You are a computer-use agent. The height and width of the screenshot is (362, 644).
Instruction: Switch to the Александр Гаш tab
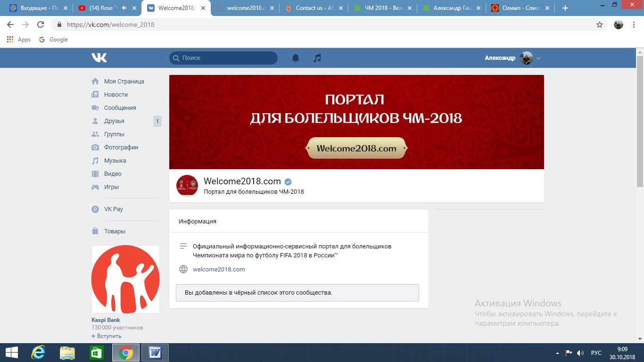click(x=452, y=8)
